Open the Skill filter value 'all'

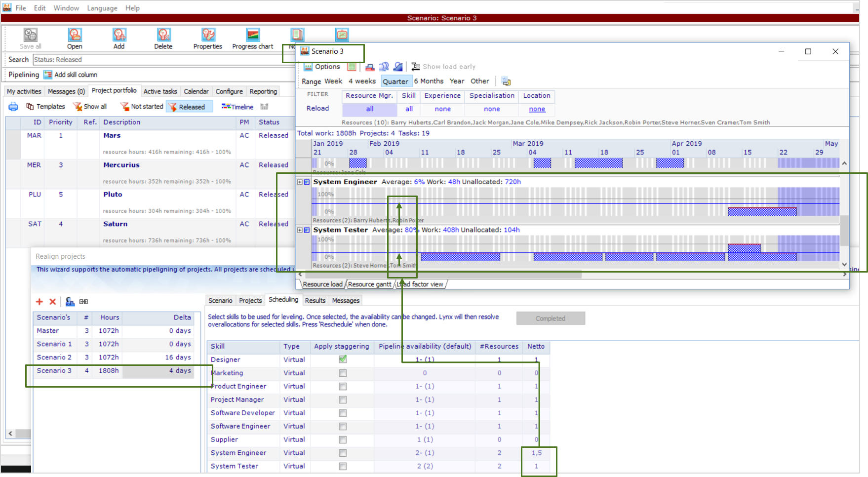[409, 109]
